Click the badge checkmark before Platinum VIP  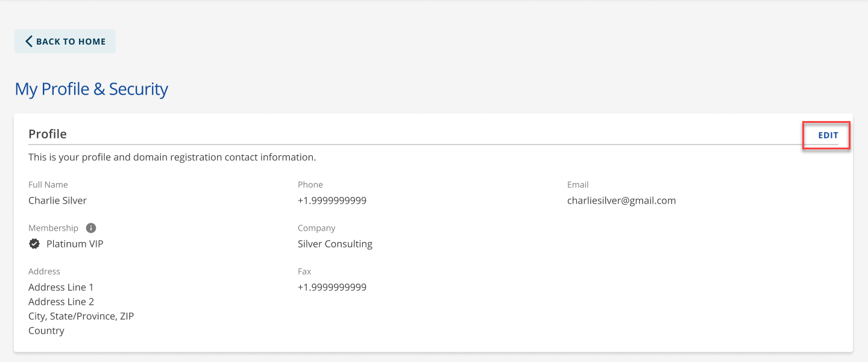point(34,243)
